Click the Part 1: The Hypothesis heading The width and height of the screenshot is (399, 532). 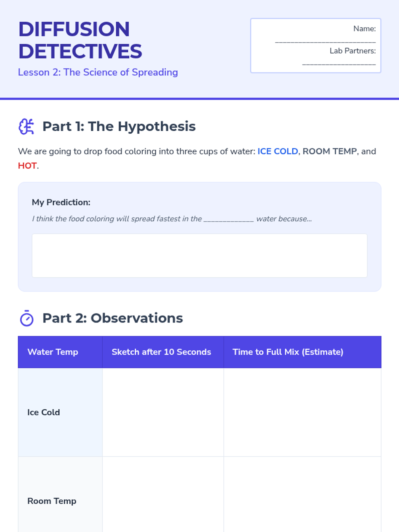click(119, 127)
